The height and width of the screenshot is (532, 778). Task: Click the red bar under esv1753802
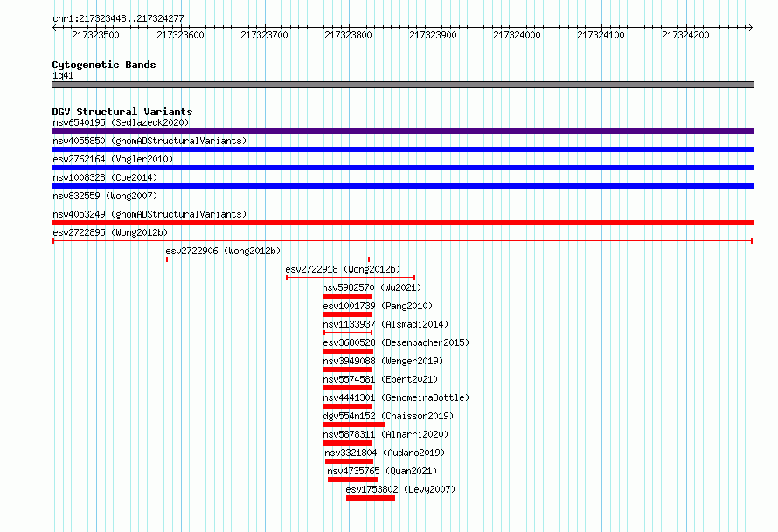point(371,498)
